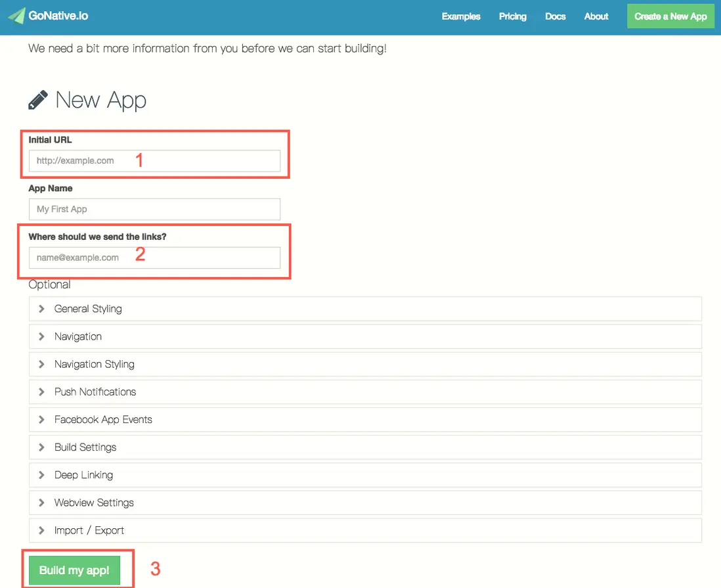Click the Create a New App button
Screen dimensions: 721x588
pos(670,16)
